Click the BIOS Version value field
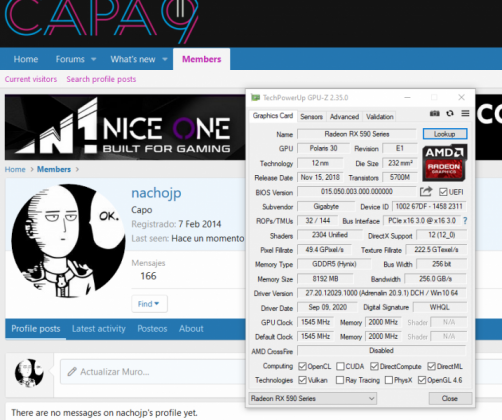The image size is (502, 420). 357,192
